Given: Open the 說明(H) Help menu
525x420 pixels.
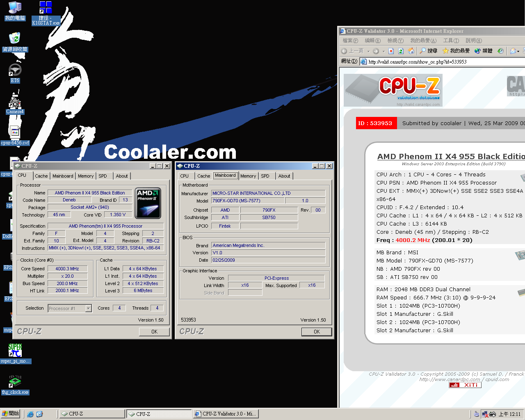Looking at the screenshot, I should point(474,41).
